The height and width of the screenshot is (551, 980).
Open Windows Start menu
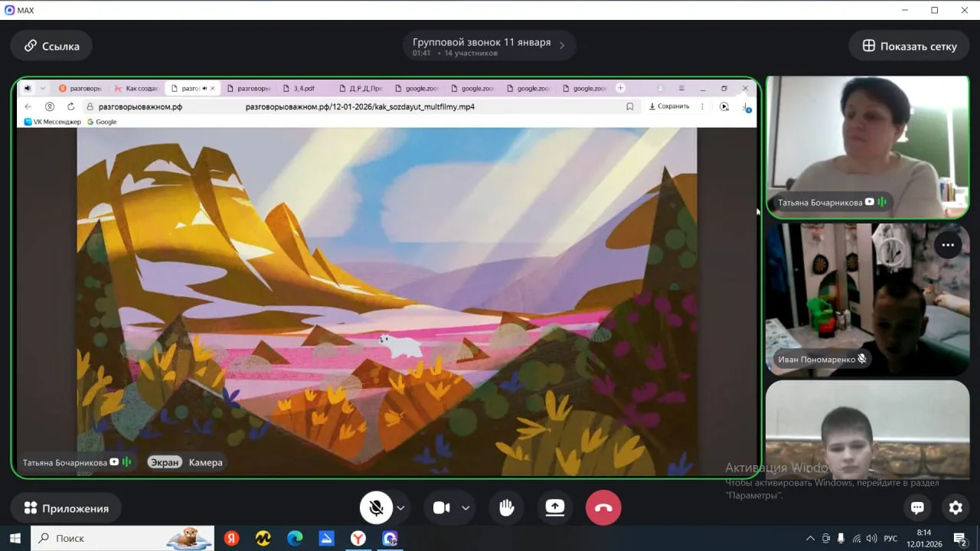coord(15,538)
